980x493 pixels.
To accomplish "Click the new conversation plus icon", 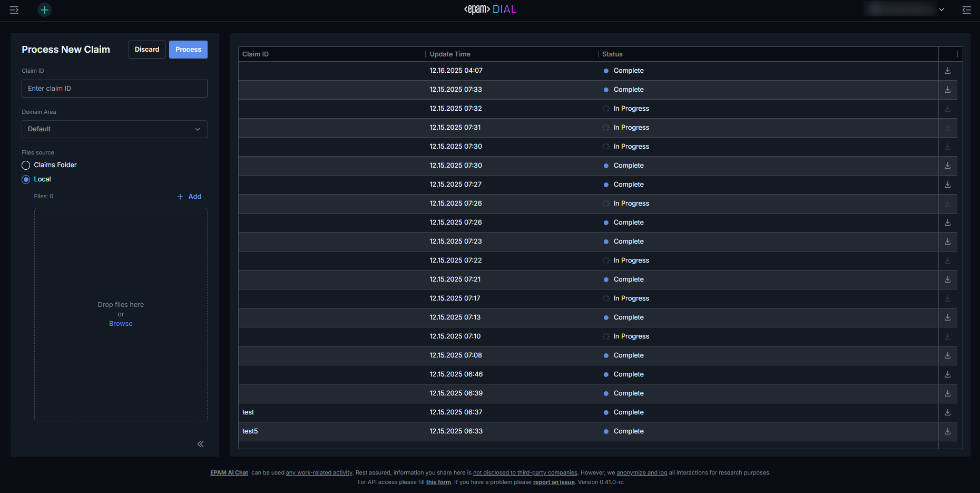I will [45, 9].
